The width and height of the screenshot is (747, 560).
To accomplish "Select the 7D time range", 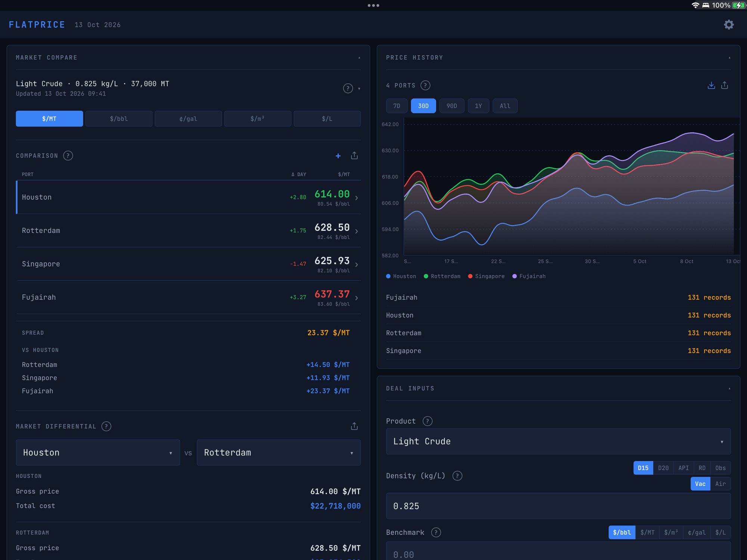I will pos(397,106).
